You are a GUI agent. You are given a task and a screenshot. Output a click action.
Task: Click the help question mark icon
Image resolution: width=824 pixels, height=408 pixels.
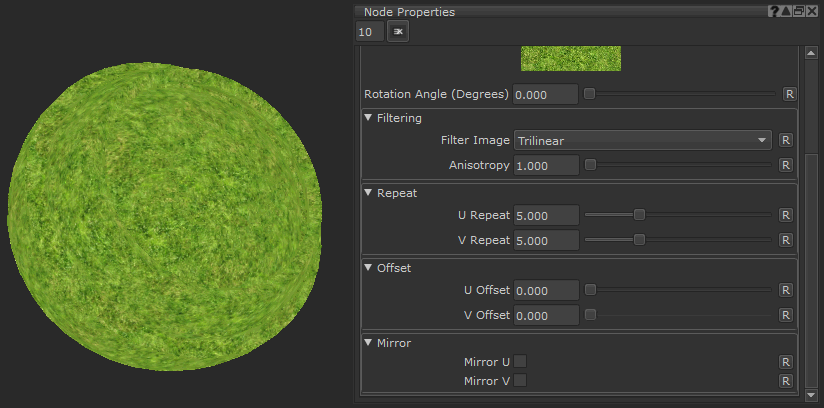tap(774, 12)
